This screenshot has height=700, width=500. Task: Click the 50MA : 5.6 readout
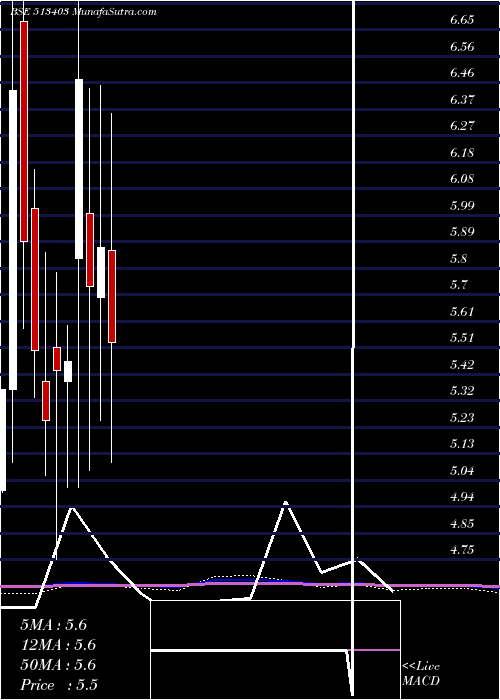pos(58,665)
